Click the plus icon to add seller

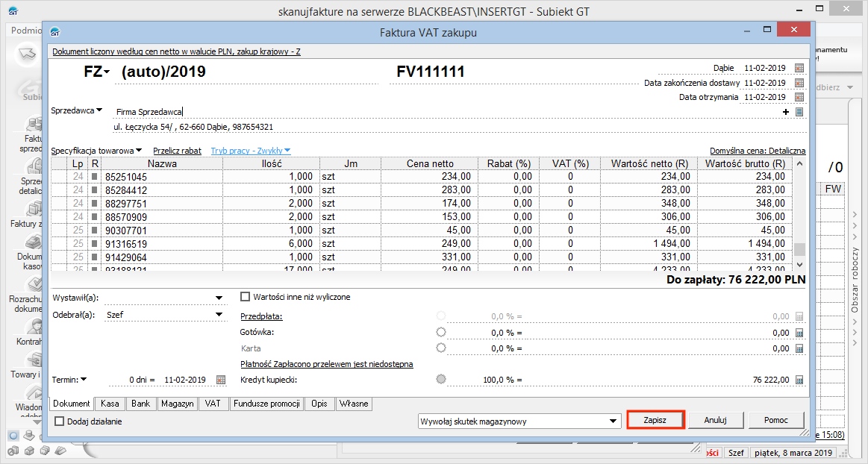pyautogui.click(x=786, y=112)
